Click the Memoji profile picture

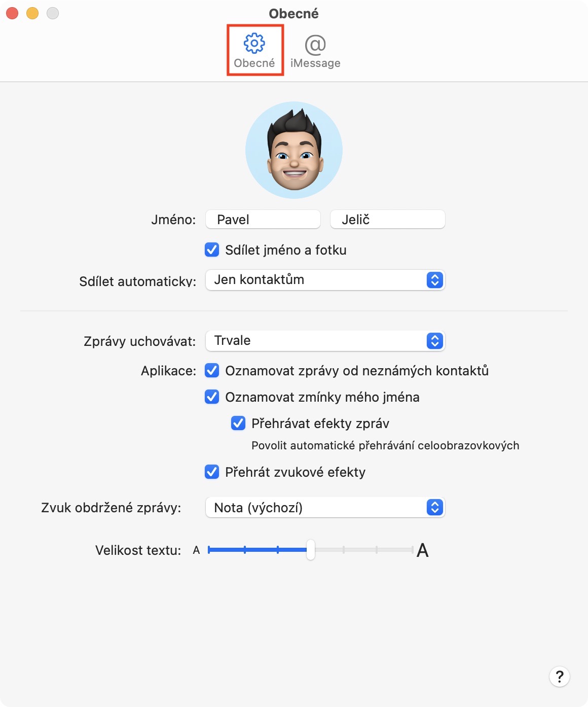(294, 150)
